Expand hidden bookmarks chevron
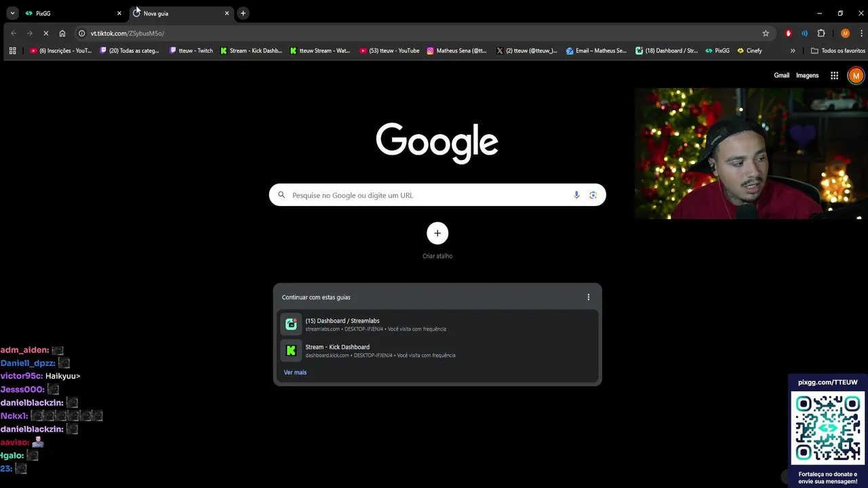 coord(793,51)
